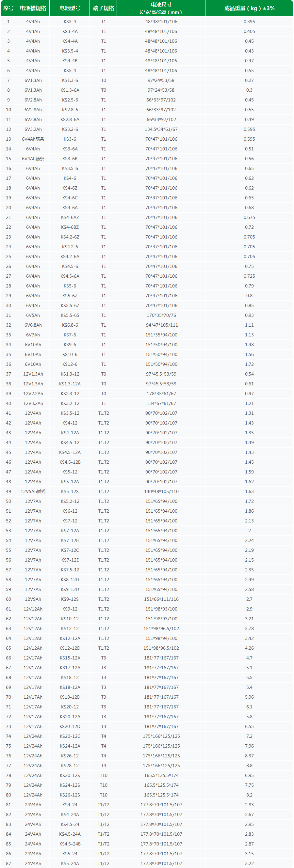Click the 端子规格 column header
The width and height of the screenshot is (294, 868).
click(104, 8)
